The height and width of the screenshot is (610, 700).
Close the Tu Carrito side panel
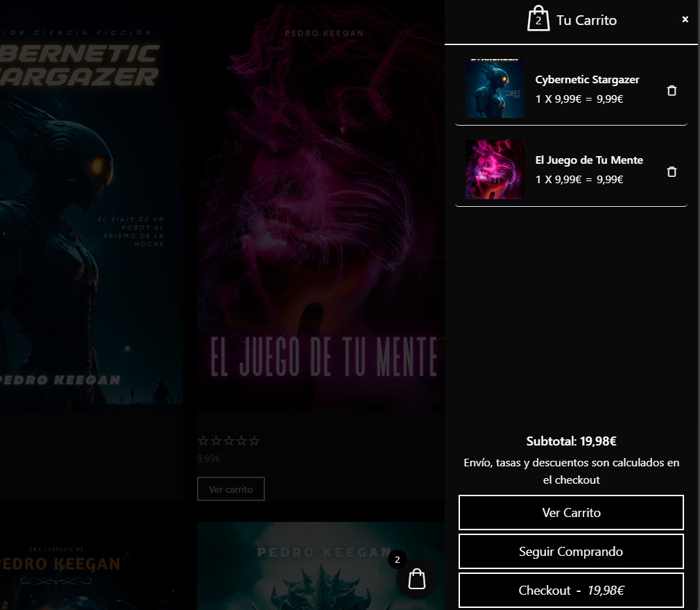685,19
